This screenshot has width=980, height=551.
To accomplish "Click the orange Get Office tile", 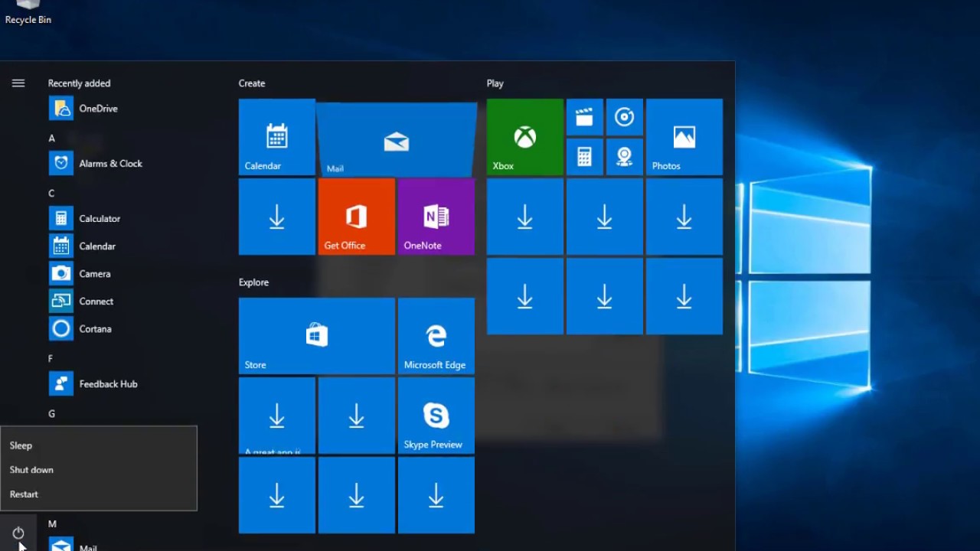I will 357,217.
